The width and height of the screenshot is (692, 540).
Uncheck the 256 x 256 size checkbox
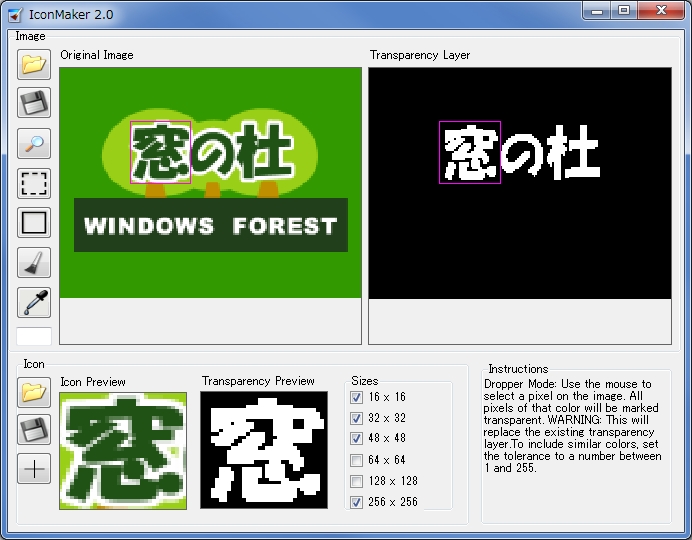(x=356, y=502)
